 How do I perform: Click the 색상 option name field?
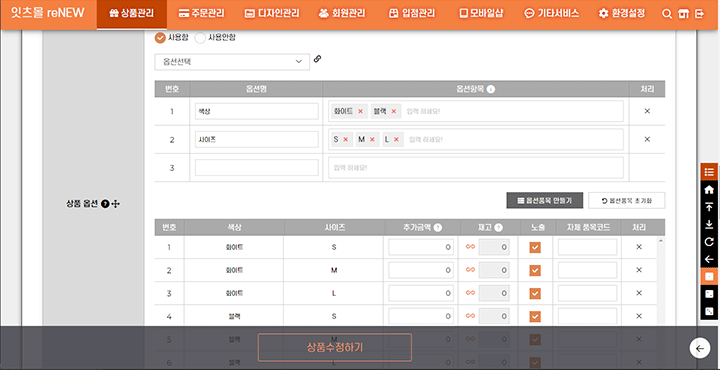pos(257,111)
